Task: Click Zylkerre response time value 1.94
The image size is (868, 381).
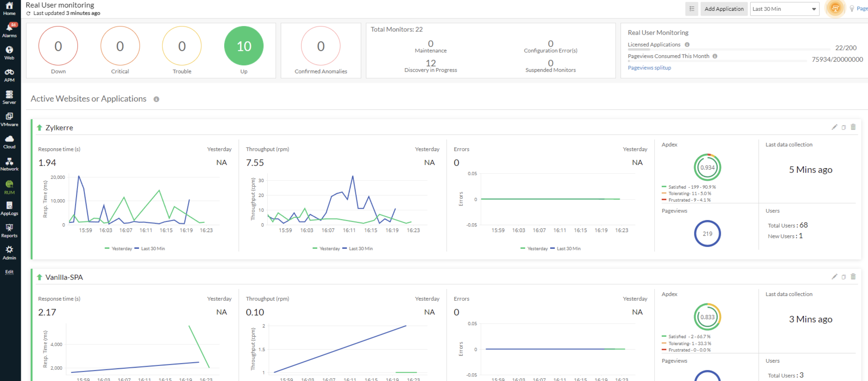Action: pos(47,163)
